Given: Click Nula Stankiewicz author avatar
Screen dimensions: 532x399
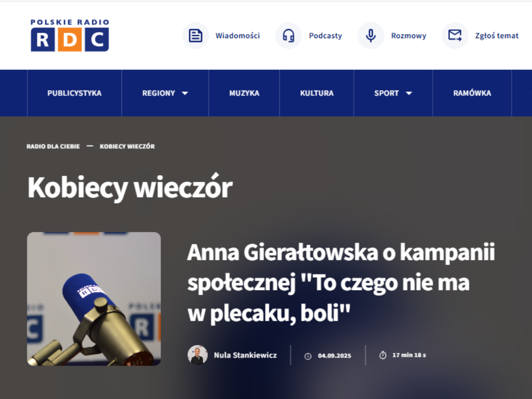Looking at the screenshot, I should [197, 355].
